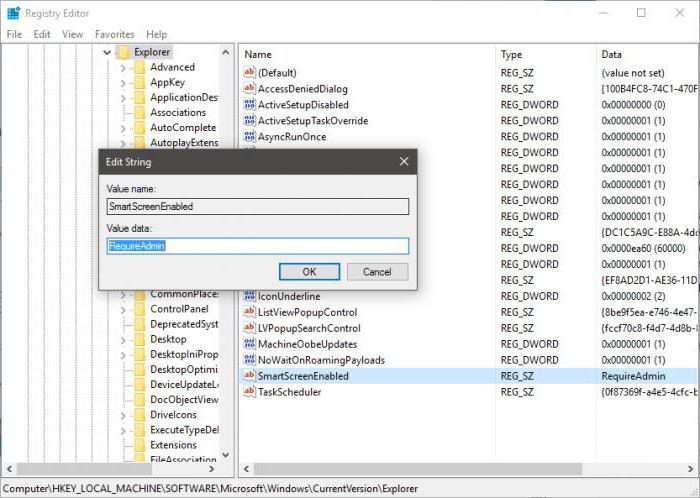Cancel the Edit String dialog
700x498 pixels.
pyautogui.click(x=377, y=272)
